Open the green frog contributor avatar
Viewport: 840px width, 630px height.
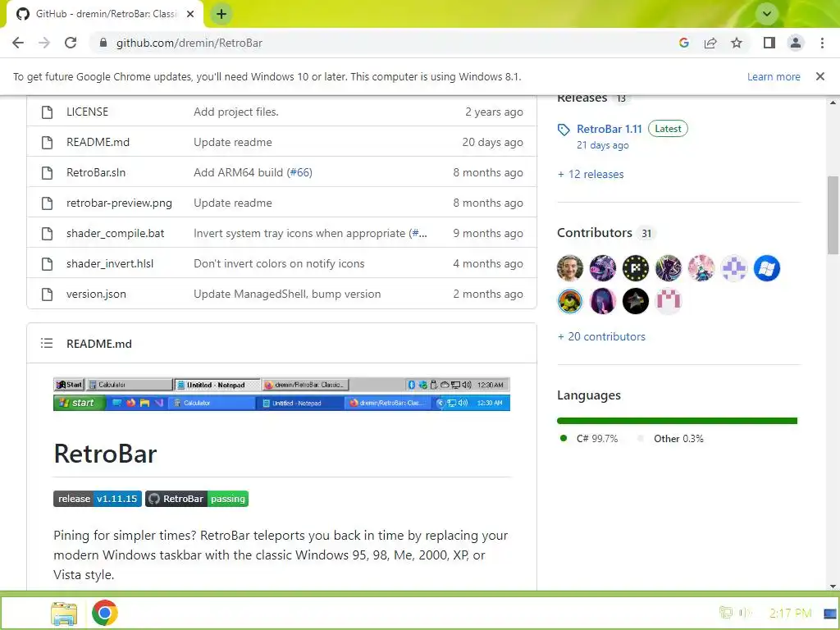[x=570, y=300]
